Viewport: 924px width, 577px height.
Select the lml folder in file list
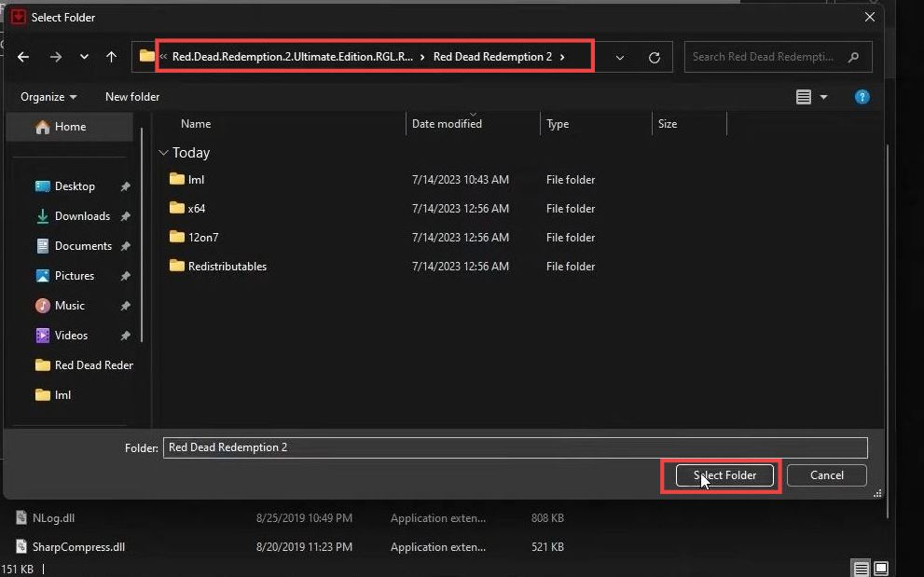click(x=196, y=180)
